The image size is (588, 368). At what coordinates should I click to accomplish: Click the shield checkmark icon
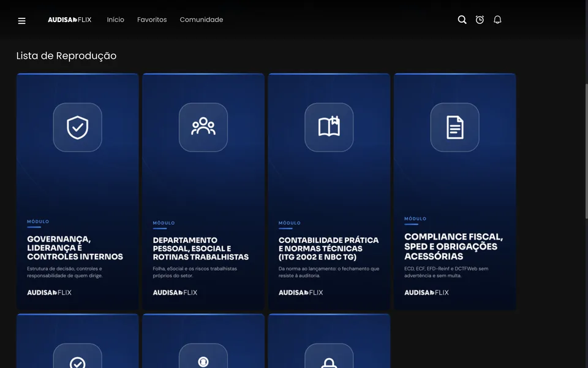(78, 128)
